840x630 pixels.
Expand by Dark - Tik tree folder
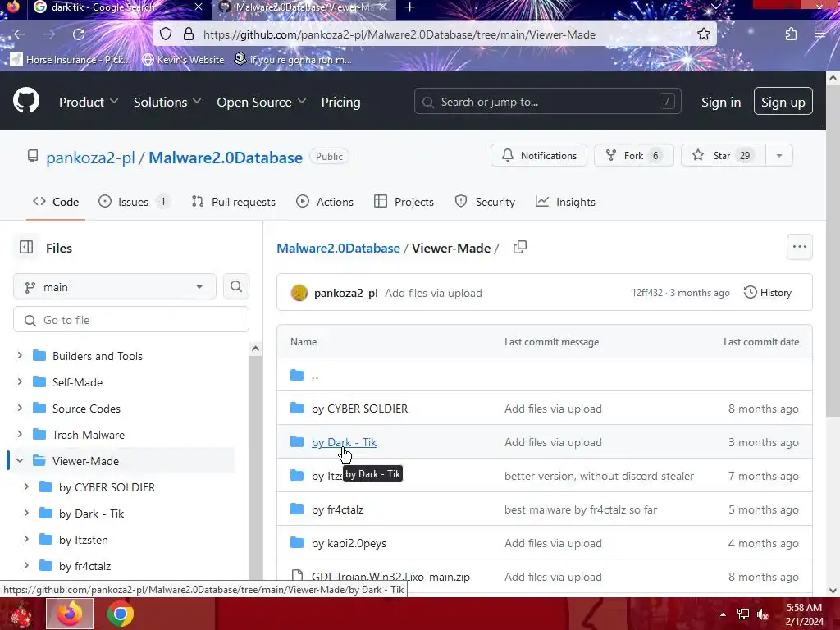[x=26, y=513]
